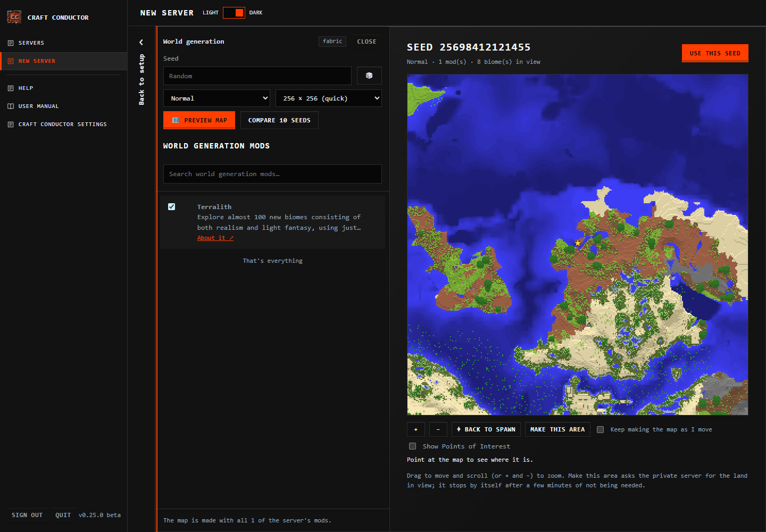Click the Terralith mod name
Image resolution: width=766 pixels, height=532 pixels.
[214, 207]
